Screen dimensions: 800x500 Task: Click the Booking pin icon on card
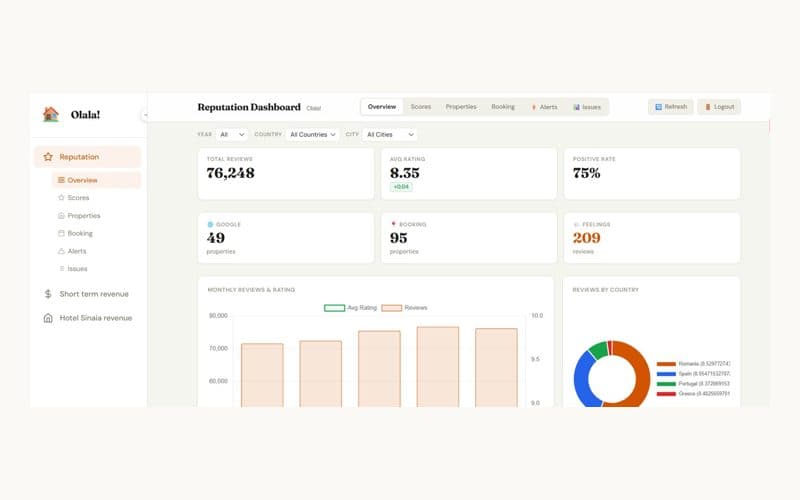click(393, 224)
